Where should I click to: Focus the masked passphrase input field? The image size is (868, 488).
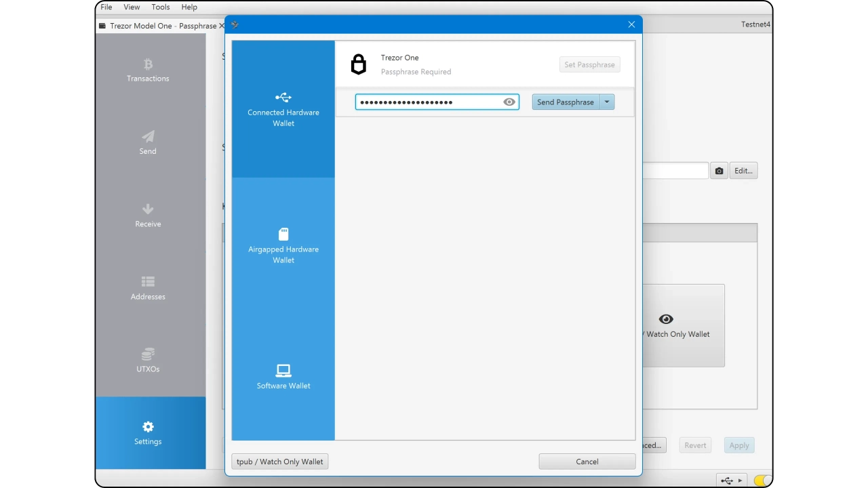tap(437, 102)
